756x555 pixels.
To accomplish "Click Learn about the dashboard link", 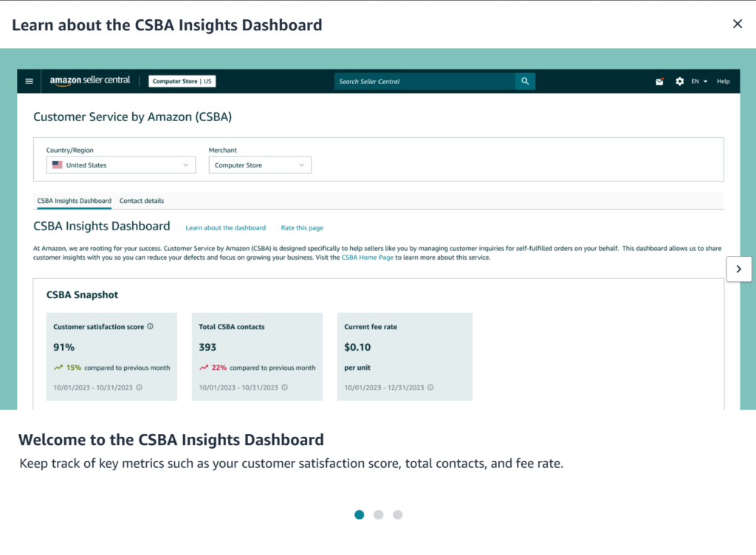I will coord(226,228).
